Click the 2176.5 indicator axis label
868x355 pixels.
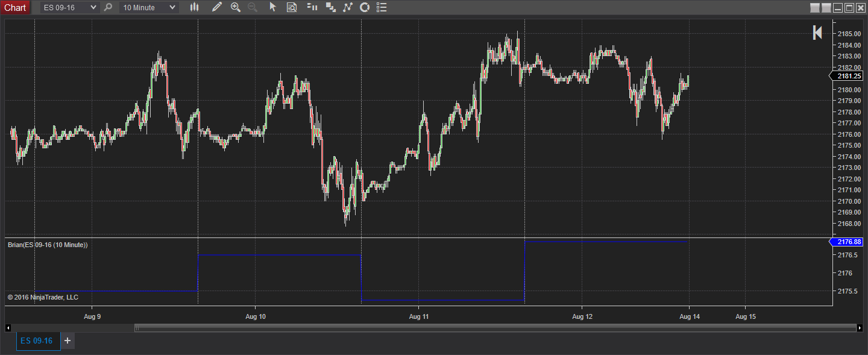[x=847, y=255]
